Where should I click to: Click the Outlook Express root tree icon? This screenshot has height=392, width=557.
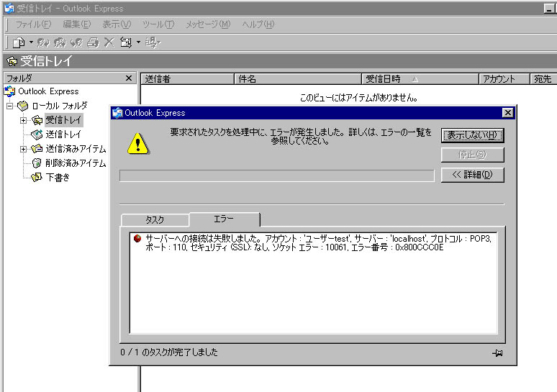pos(10,91)
